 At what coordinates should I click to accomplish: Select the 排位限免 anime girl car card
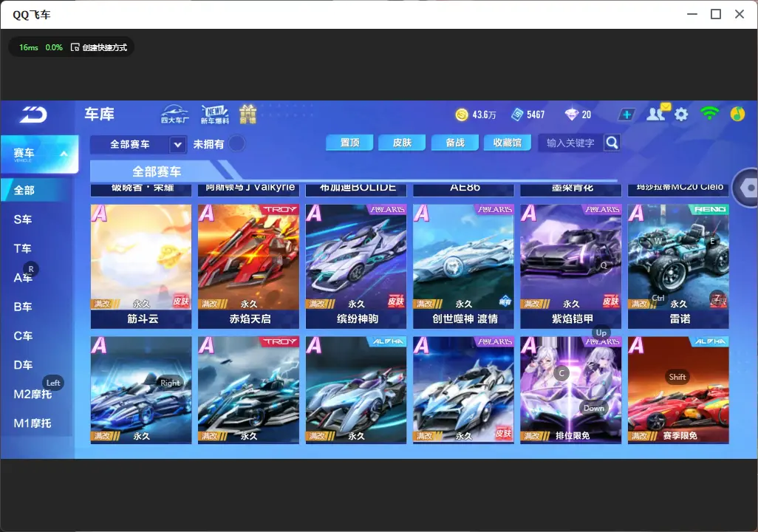(571, 390)
